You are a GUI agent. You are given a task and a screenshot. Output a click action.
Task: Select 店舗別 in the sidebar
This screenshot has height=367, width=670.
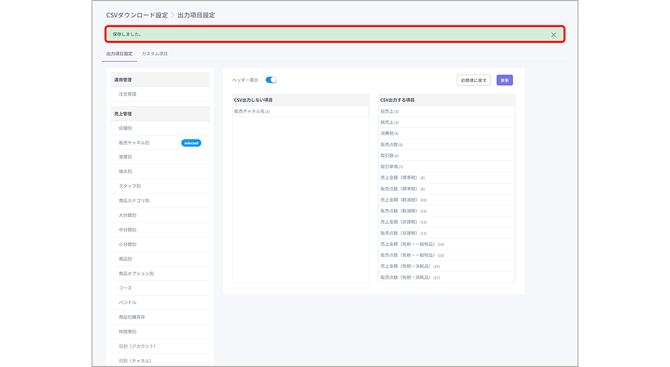pyautogui.click(x=160, y=128)
